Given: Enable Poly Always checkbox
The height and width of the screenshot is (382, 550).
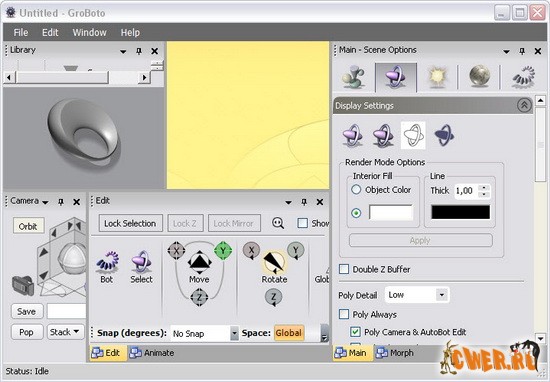Looking at the screenshot, I should [344, 314].
